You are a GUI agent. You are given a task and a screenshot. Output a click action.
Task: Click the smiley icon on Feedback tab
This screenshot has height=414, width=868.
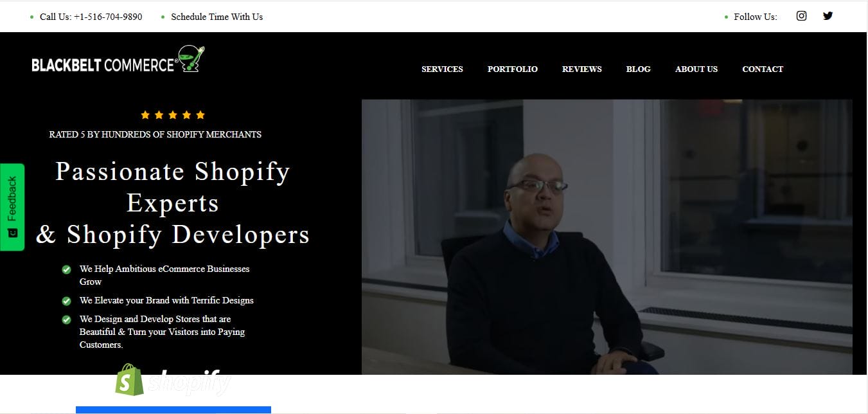pos(12,233)
